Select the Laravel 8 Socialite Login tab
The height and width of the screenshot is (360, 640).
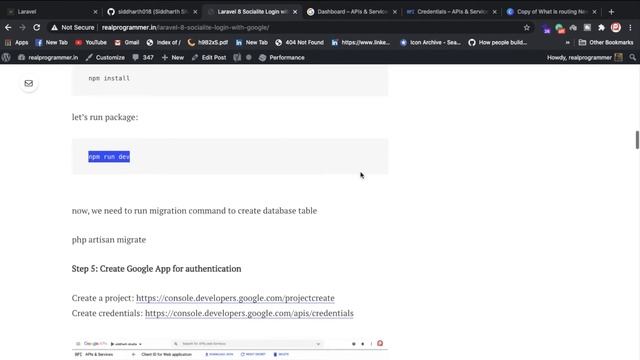click(x=251, y=12)
